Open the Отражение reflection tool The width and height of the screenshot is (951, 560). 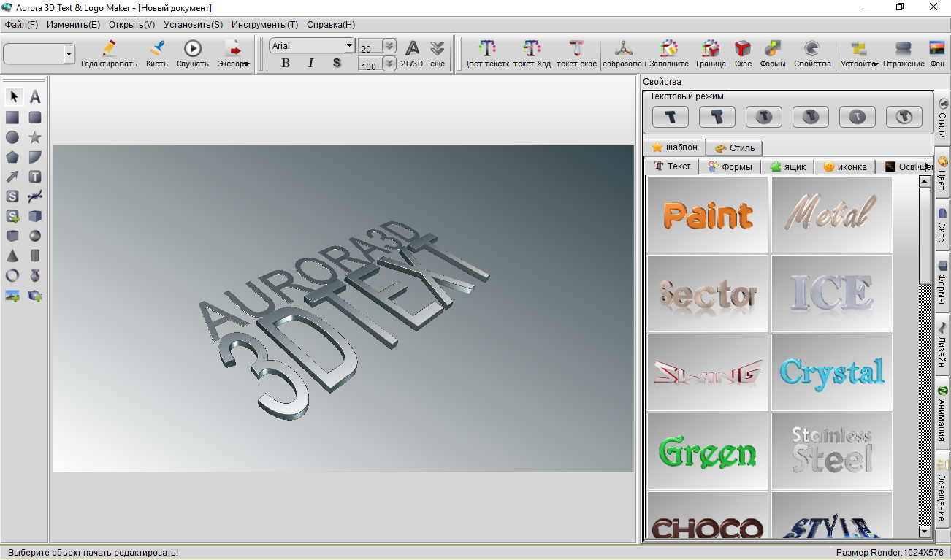[x=903, y=54]
